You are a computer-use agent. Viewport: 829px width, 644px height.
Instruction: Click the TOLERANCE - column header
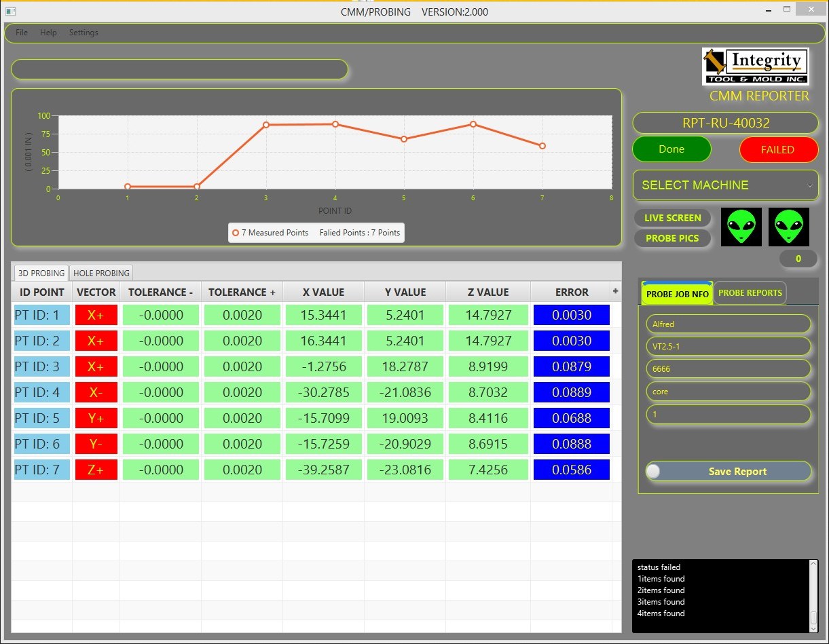coord(161,292)
